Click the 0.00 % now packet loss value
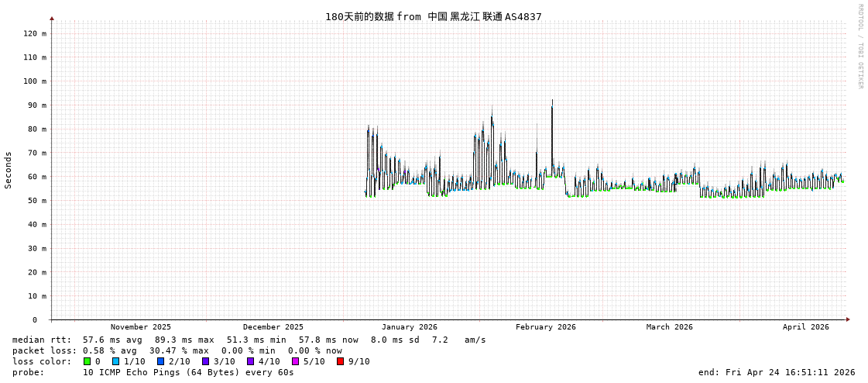The width and height of the screenshot is (868, 383). (315, 350)
